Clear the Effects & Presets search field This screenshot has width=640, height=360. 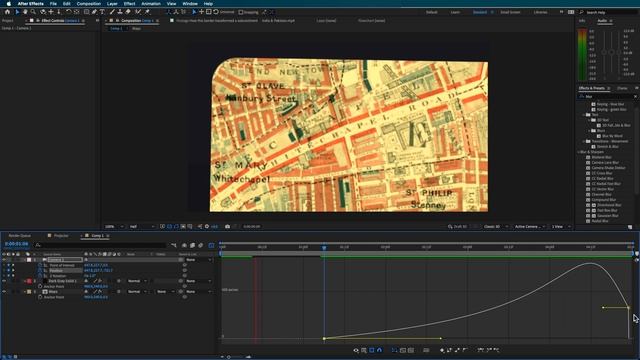point(635,97)
